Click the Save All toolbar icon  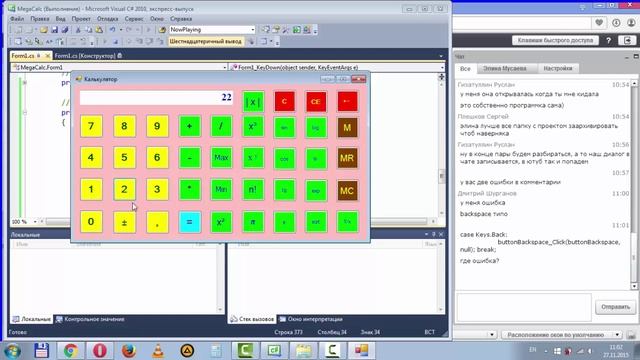click(64, 30)
